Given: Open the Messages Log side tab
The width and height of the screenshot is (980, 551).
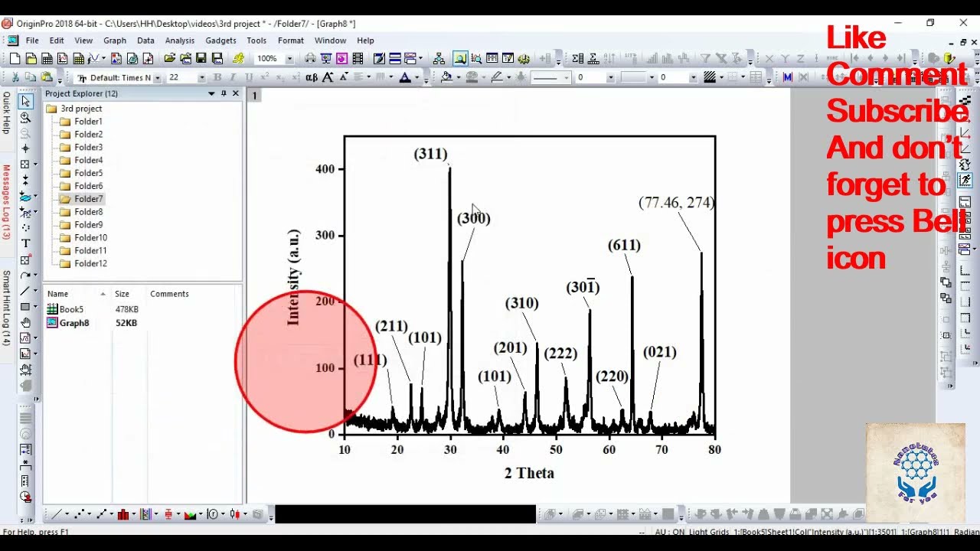Looking at the screenshot, I should click(x=6, y=201).
